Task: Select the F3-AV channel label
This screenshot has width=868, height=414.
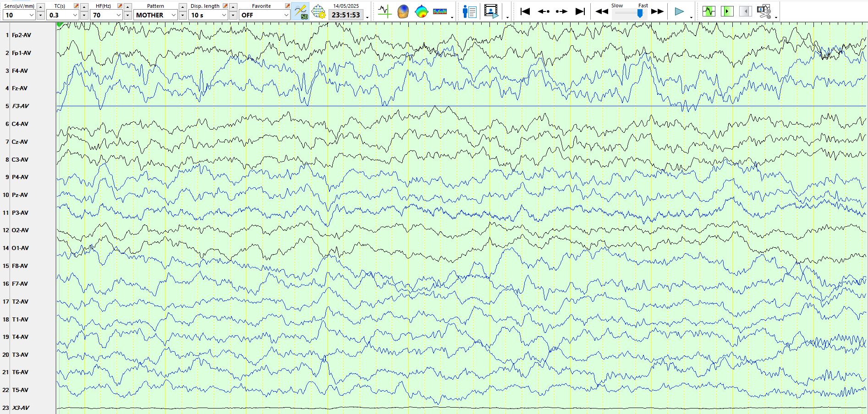Action: (x=20, y=106)
